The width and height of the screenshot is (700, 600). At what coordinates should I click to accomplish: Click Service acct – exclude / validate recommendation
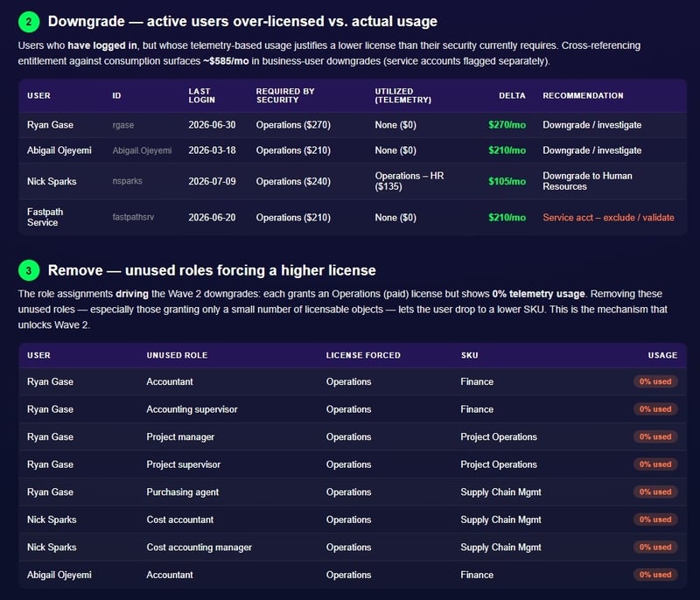pyautogui.click(x=608, y=217)
